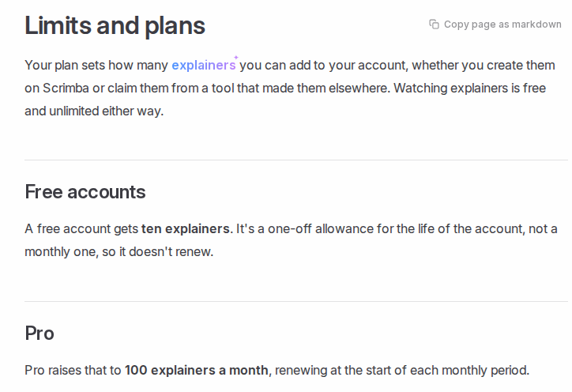Click Your plan sets how many text
Image resolution: width=572 pixels, height=392 pixels.
coord(96,65)
